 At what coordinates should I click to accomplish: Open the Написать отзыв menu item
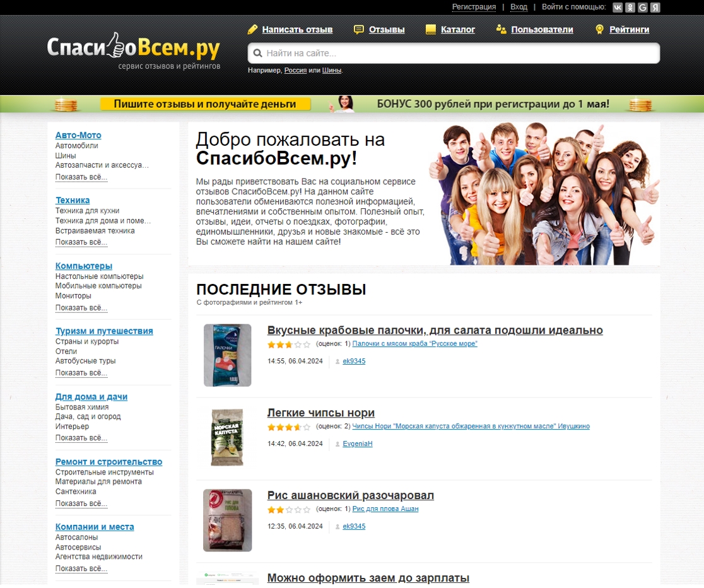coord(297,30)
